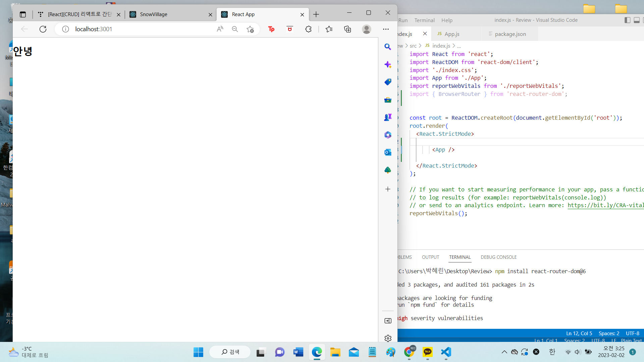Open the taskbar clock showing 오전 3:25
Viewport: 644px width, 362px height.
point(611,352)
